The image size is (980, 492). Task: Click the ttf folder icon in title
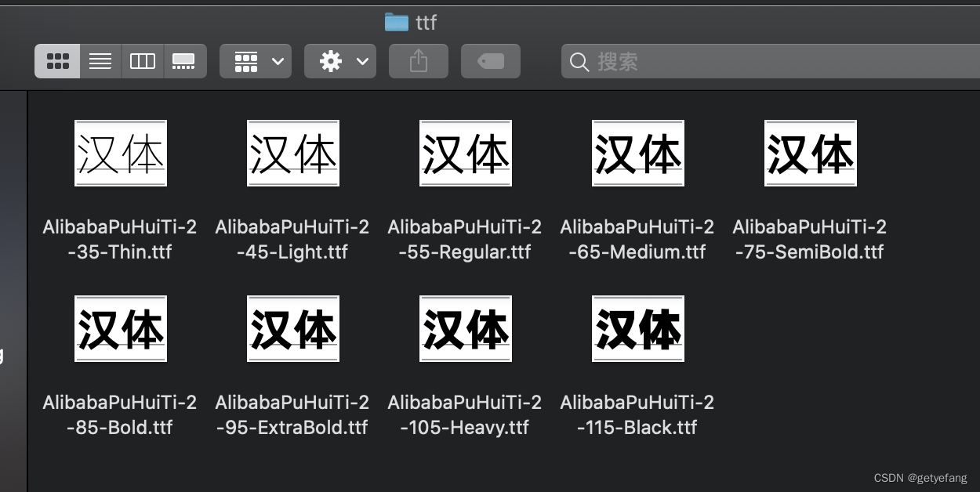point(397,22)
